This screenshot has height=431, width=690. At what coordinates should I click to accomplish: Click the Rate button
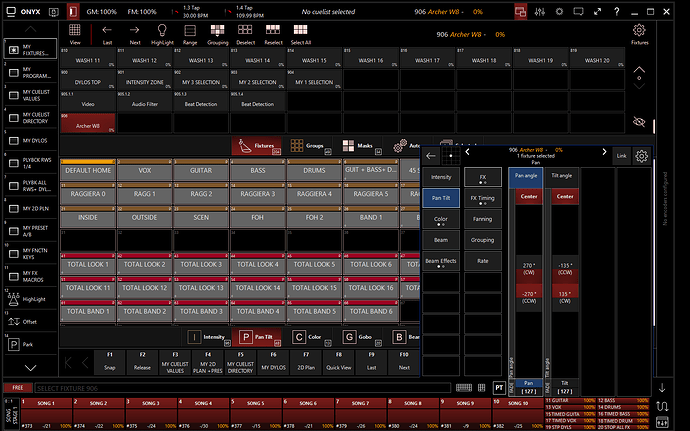pos(483,261)
